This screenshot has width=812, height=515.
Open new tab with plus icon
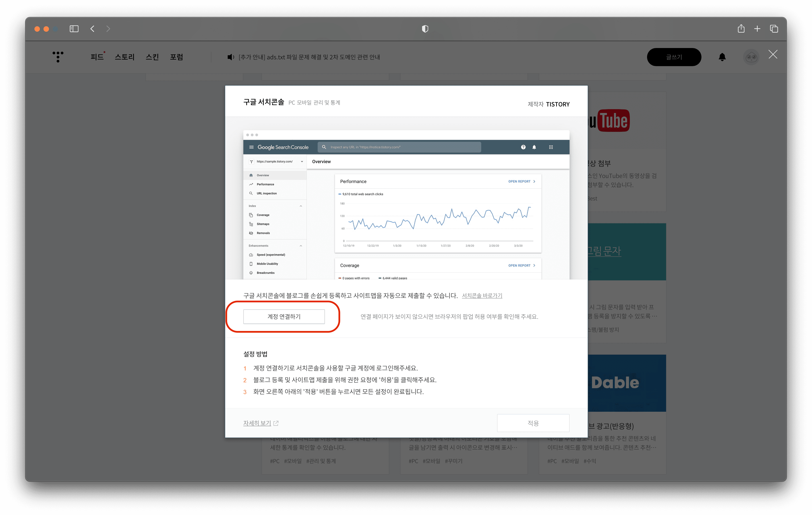(x=757, y=29)
